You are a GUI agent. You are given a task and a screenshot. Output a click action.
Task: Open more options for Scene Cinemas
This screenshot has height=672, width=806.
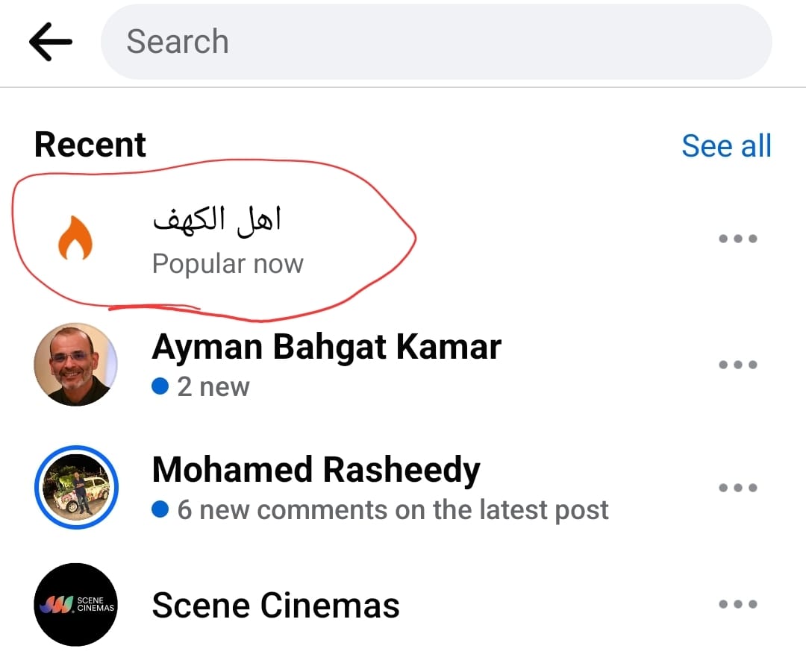pos(737,604)
